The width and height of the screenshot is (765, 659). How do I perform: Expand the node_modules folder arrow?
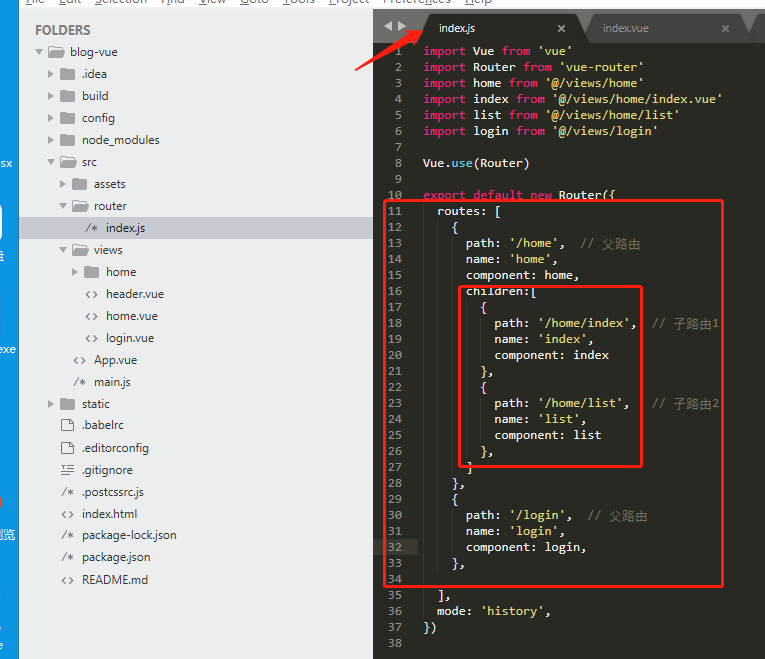[x=51, y=140]
